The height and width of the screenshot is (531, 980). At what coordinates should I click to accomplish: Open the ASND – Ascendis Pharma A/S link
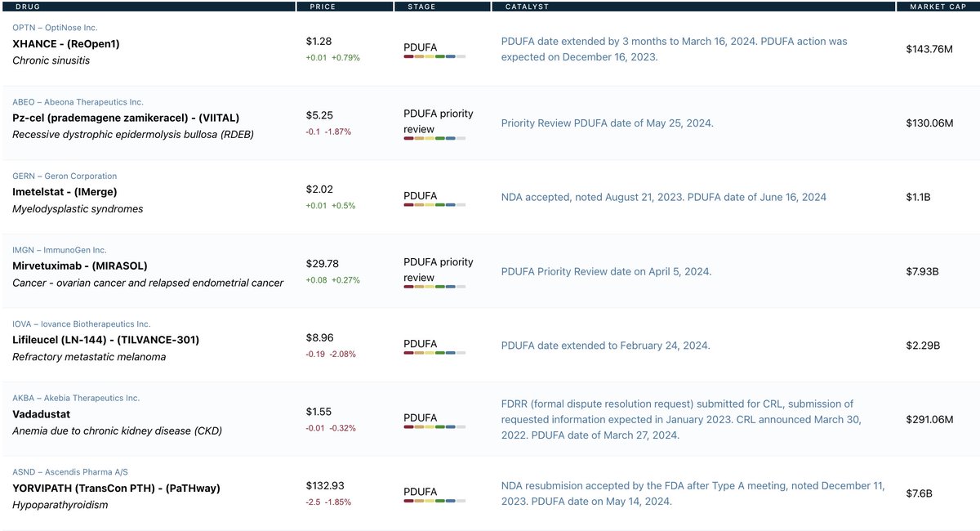tap(70, 472)
